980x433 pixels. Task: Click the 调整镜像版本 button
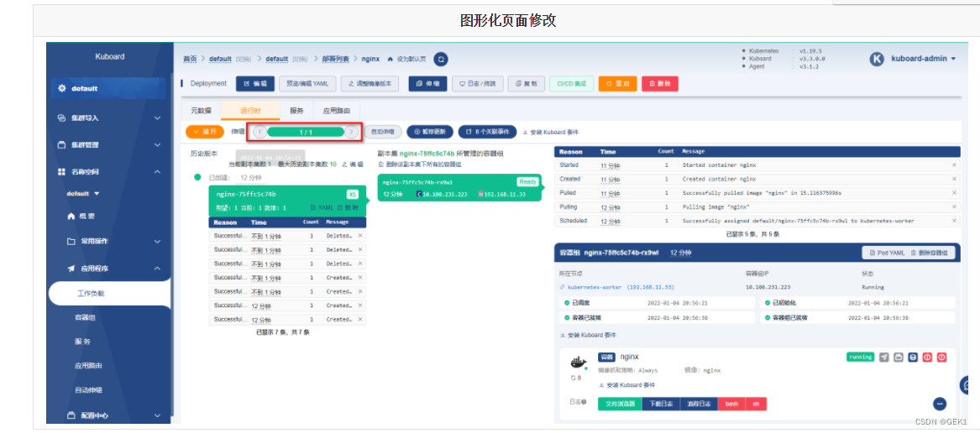coord(370,84)
